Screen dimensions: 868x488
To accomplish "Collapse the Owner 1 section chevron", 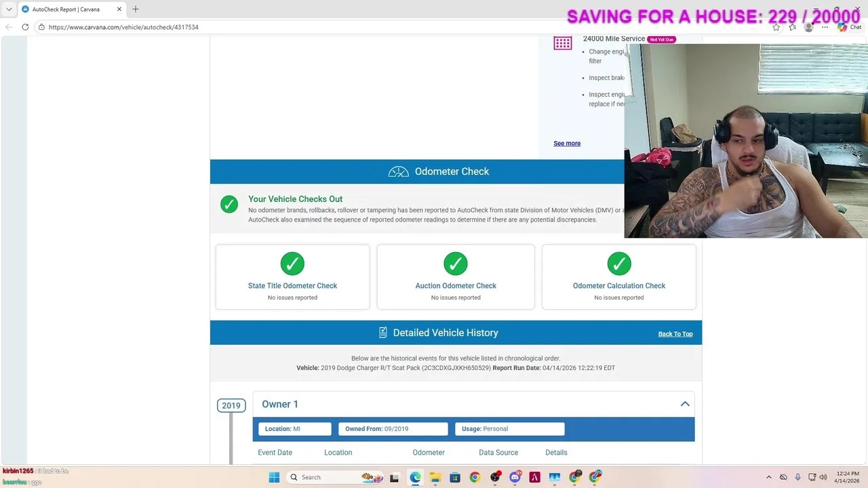I will tap(685, 404).
